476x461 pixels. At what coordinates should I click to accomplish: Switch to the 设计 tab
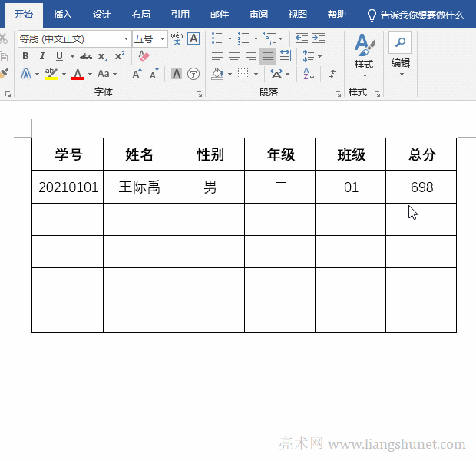tap(101, 15)
